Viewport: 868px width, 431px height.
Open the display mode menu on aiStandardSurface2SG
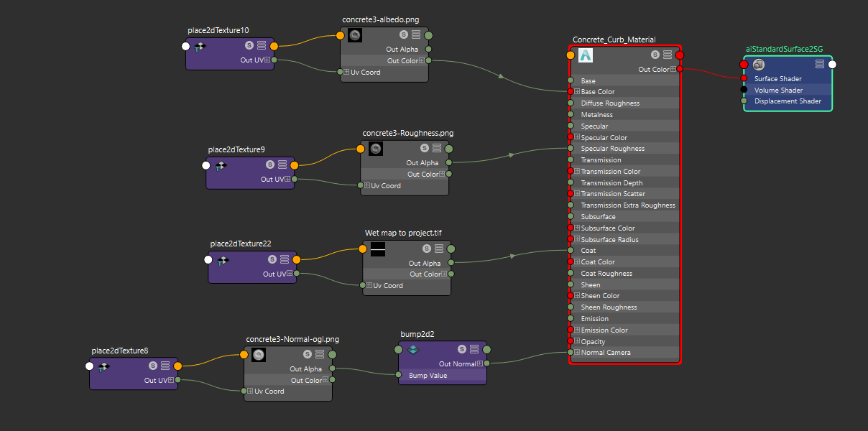819,64
